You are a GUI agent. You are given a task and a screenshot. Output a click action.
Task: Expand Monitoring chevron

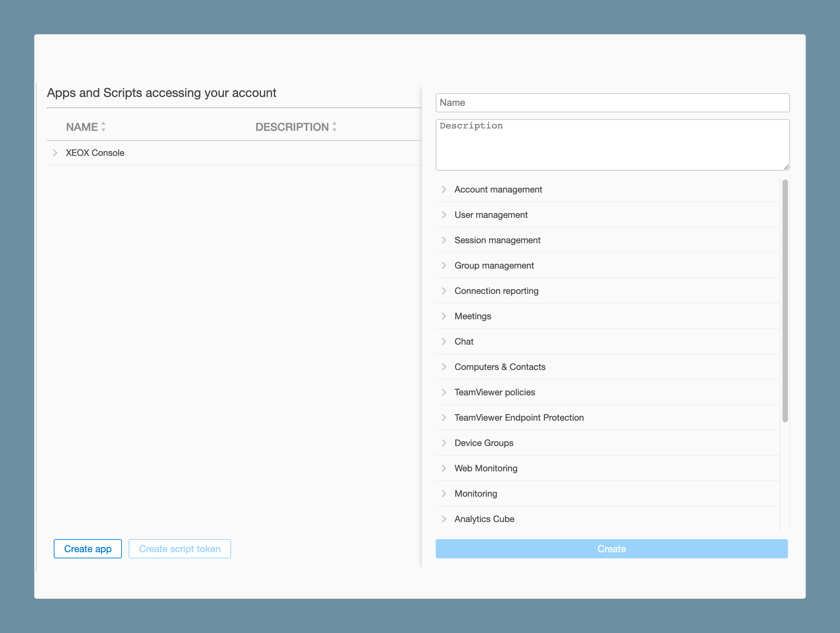click(x=444, y=493)
